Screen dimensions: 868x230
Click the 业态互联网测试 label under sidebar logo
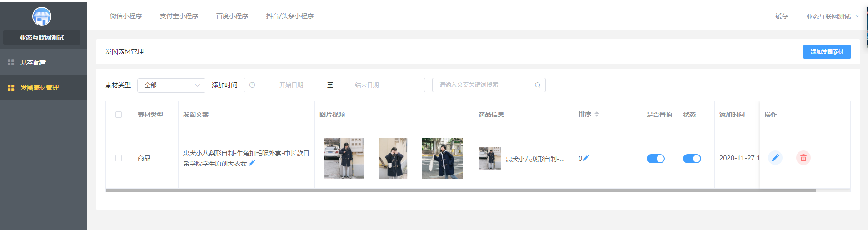(42, 38)
